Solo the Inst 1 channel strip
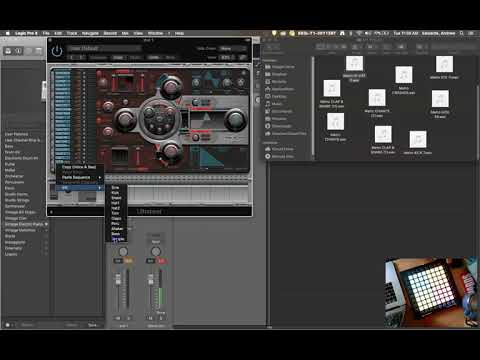The image size is (480, 360). pyautogui.click(x=128, y=261)
